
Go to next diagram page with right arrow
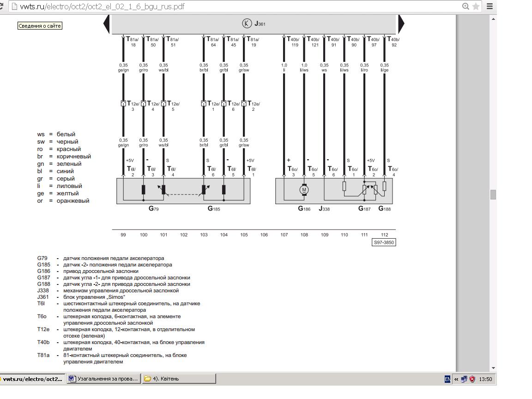click(401, 24)
